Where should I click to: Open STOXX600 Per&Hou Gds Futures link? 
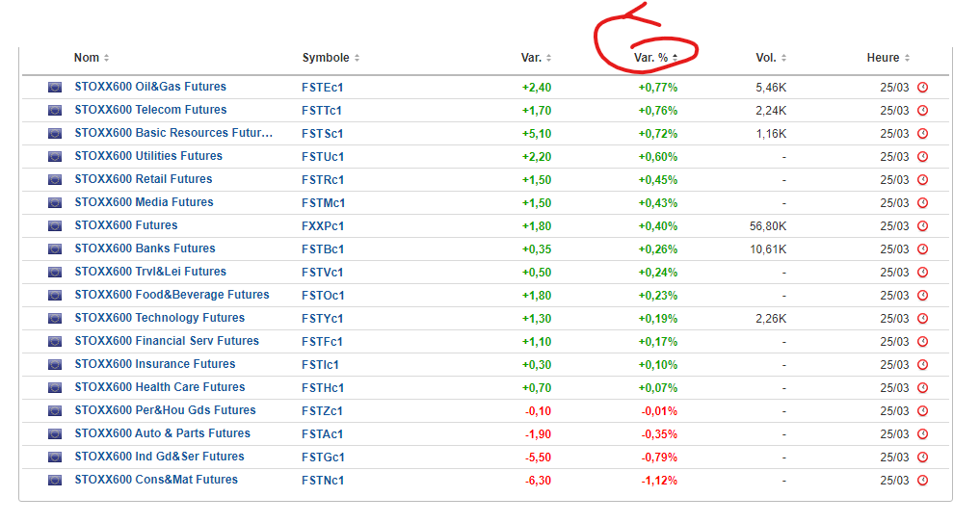(165, 410)
